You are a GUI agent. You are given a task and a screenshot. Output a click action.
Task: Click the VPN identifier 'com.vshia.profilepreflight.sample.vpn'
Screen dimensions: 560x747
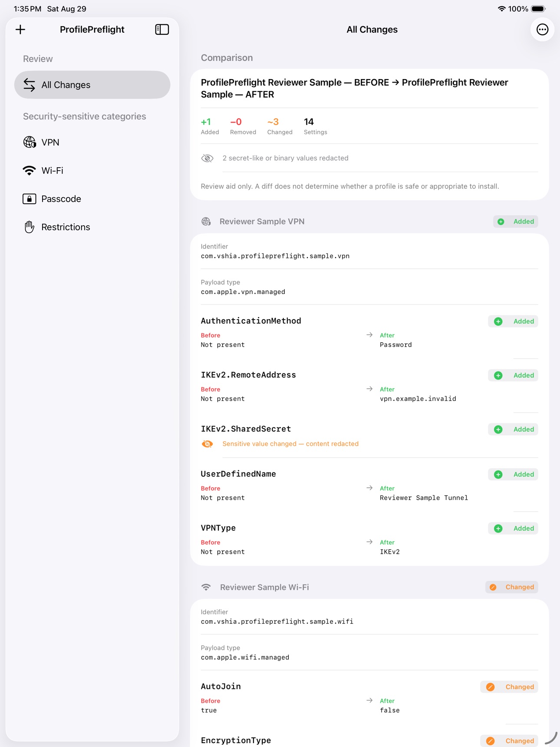click(x=275, y=256)
